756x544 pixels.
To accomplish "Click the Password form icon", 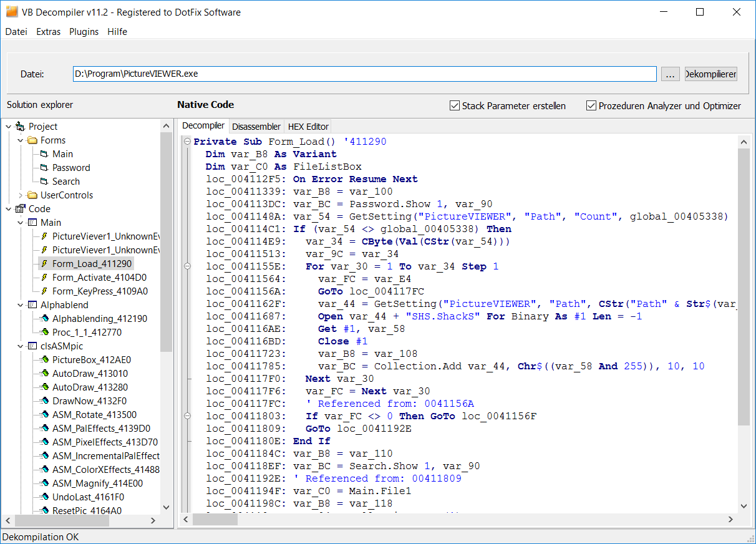I will [44, 168].
